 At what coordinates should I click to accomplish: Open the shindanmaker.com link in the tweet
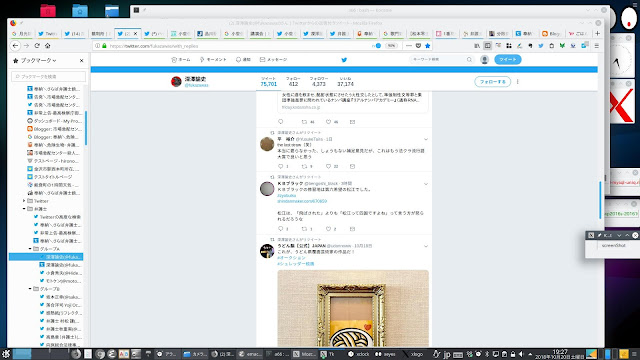point(302,201)
